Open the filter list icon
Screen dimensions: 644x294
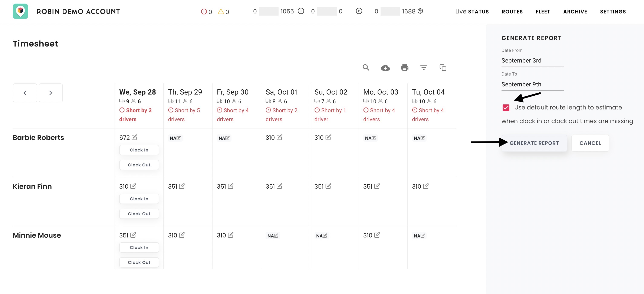coord(424,68)
